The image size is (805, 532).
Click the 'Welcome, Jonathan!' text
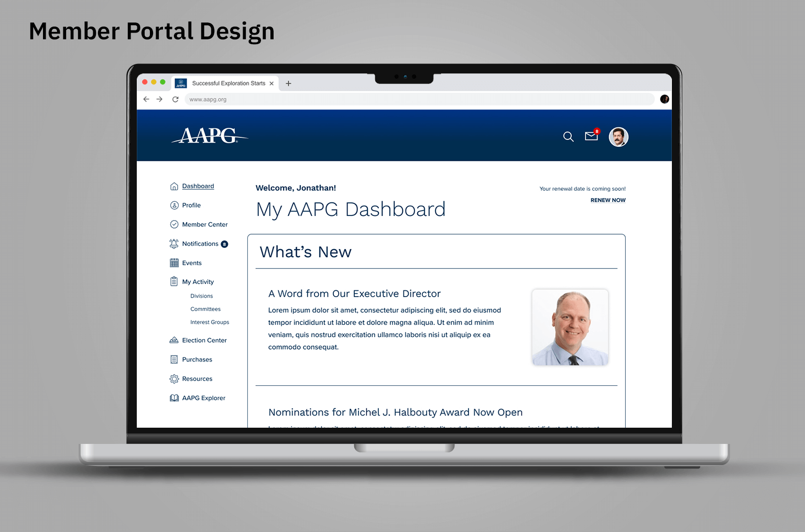click(x=296, y=188)
